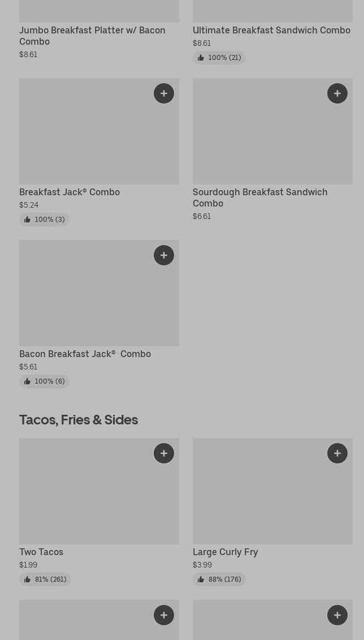The height and width of the screenshot is (640, 364).
Task: Add Bacon Breakfast Jack Combo to cart
Action: [x=164, y=255]
